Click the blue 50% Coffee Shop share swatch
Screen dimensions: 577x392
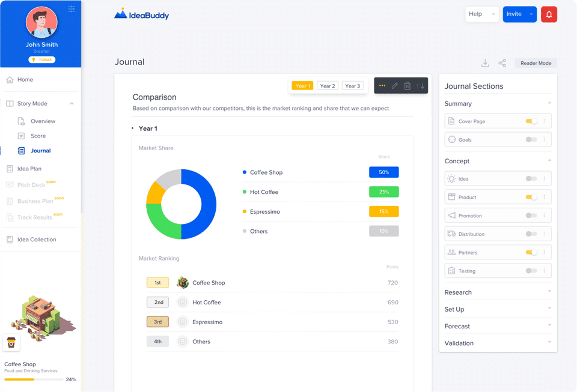384,172
